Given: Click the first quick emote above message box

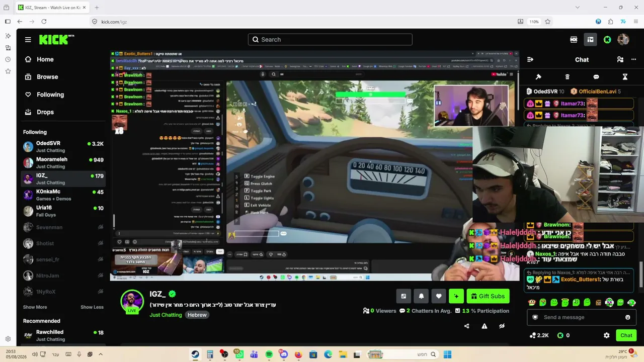Looking at the screenshot, I should (532, 302).
